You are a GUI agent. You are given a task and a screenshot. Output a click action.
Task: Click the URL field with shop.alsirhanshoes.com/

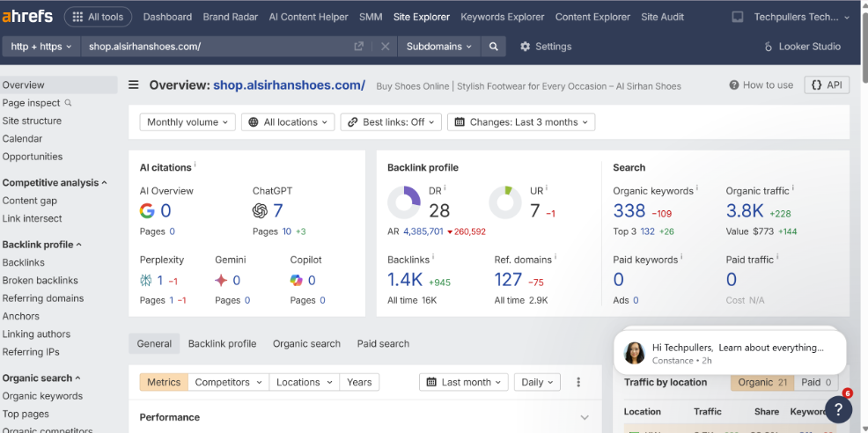click(x=218, y=47)
